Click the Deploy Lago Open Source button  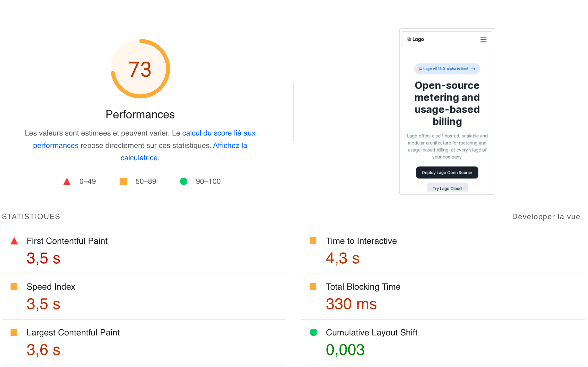pyautogui.click(x=447, y=172)
